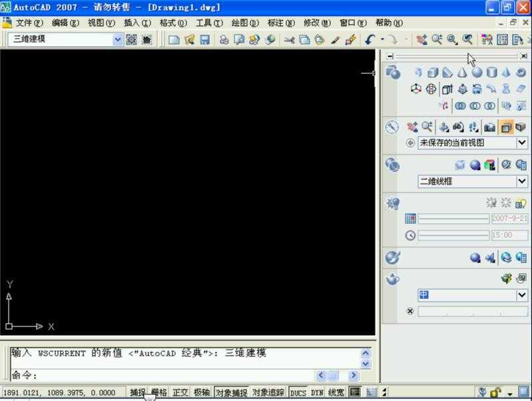Click the sun date slider
Screen dimensions: 532x401
453,218
